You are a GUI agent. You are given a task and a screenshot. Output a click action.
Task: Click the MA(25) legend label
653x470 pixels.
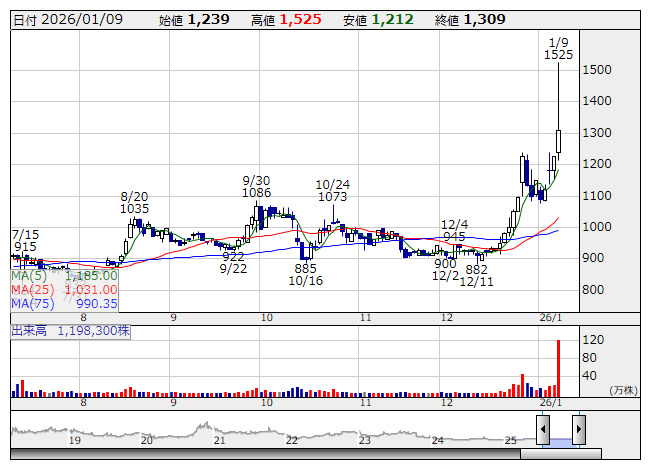pos(32,289)
